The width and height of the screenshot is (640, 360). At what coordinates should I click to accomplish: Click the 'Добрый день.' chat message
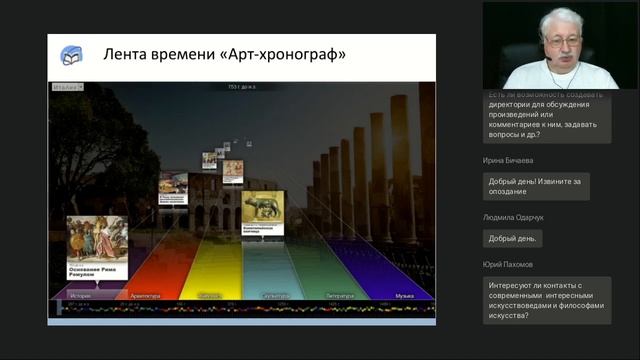point(513,239)
